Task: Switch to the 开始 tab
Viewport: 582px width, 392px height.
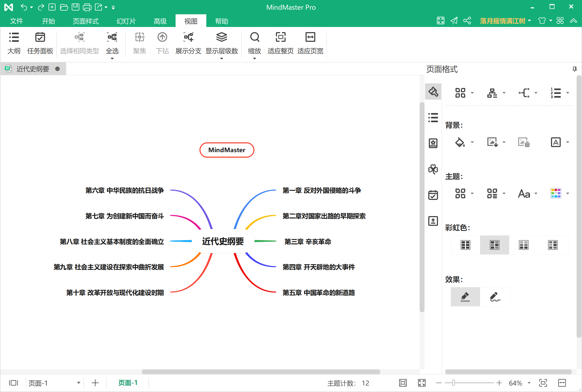Action: point(49,21)
